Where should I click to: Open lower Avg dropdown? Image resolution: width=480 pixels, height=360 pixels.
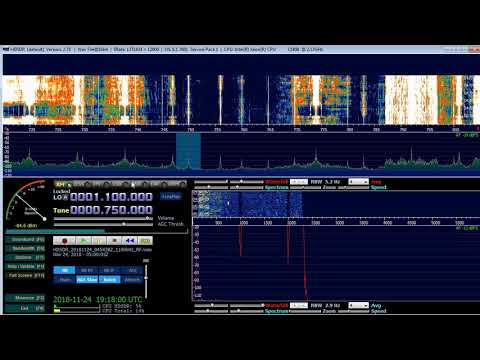pos(358,305)
